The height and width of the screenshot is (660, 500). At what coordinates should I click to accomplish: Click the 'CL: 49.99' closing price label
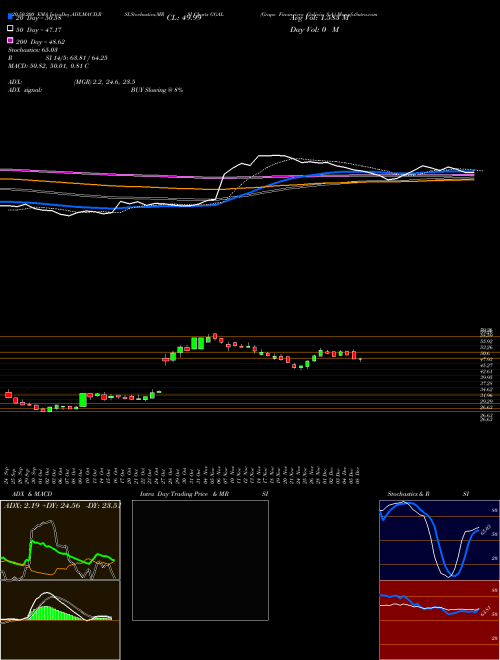click(x=184, y=18)
